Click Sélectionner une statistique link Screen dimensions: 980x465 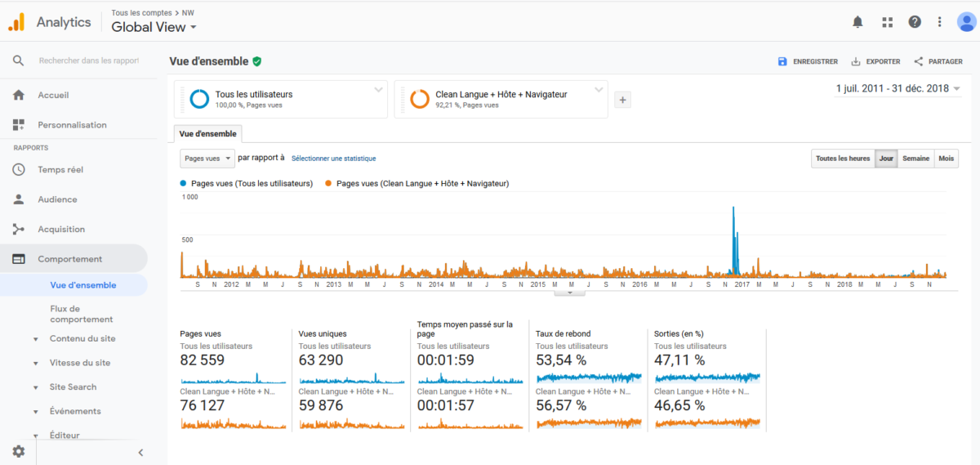click(x=333, y=159)
